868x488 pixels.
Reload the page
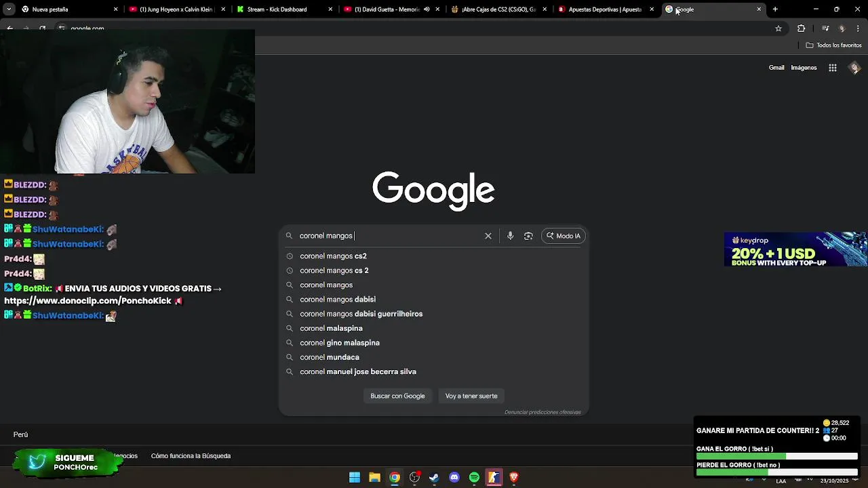click(42, 28)
